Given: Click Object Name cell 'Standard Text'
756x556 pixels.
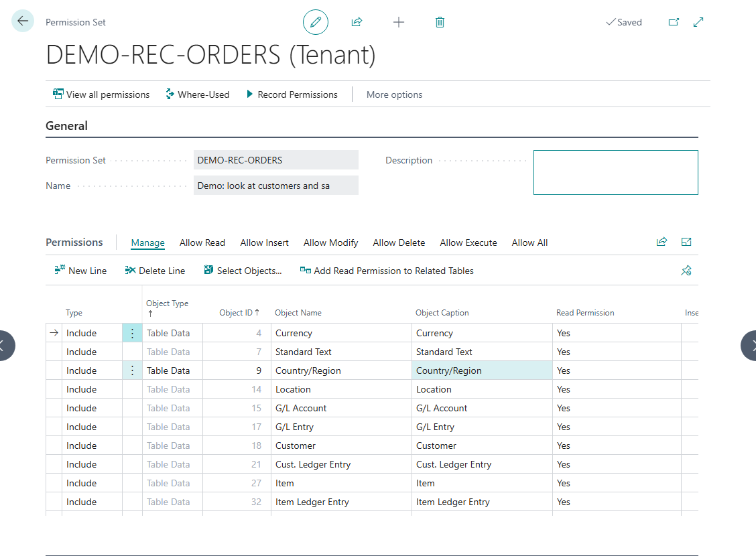Looking at the screenshot, I should click(x=341, y=352).
